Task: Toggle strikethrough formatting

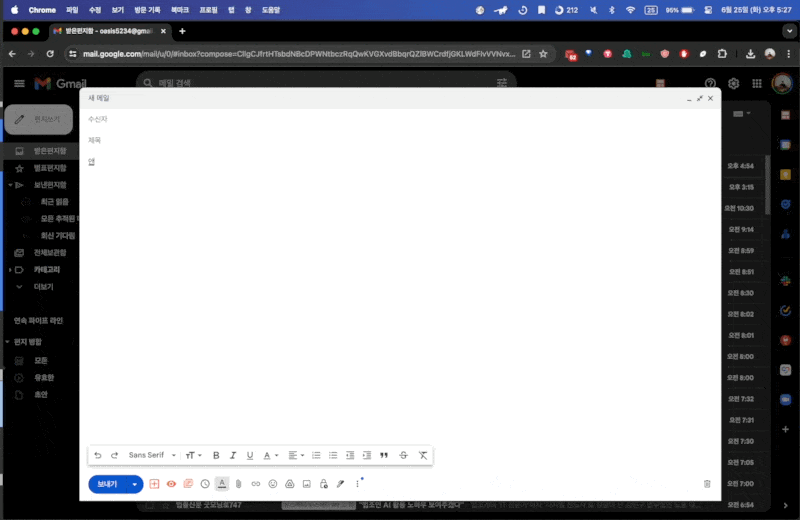Action: point(403,455)
